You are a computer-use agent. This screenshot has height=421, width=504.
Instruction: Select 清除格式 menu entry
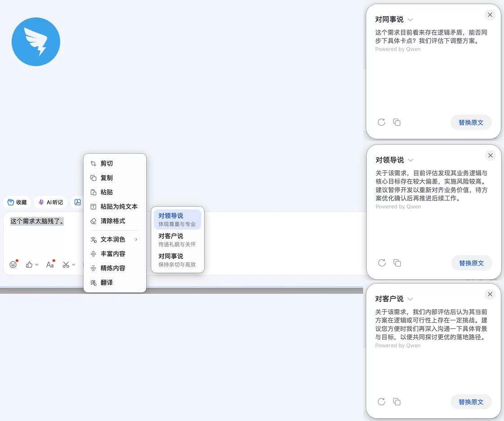point(115,221)
